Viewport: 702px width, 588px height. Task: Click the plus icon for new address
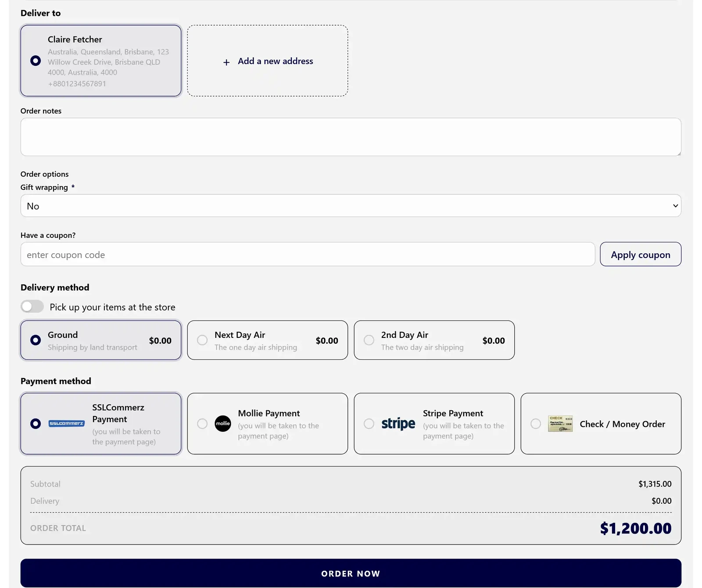pos(226,62)
